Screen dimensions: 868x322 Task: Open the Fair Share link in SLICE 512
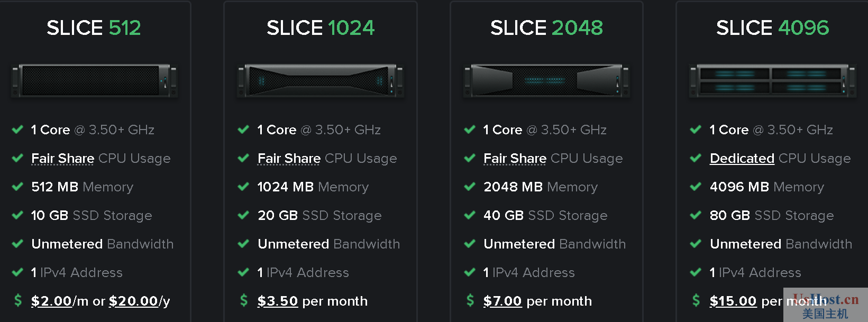click(x=62, y=159)
